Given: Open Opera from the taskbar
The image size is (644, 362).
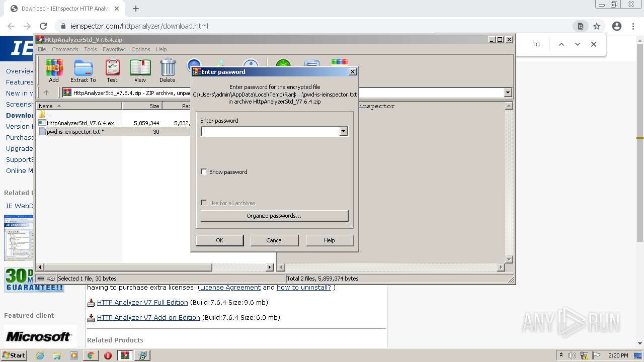Looking at the screenshot, I should pyautogui.click(x=108, y=355).
